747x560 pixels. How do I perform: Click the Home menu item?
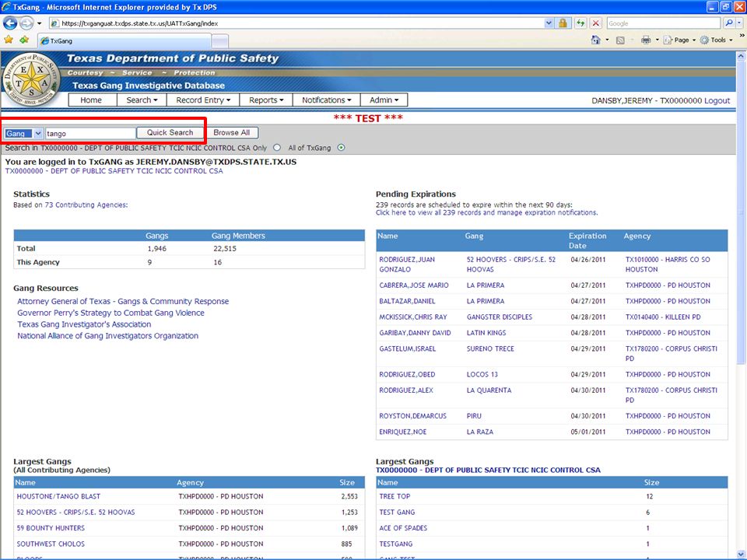[x=91, y=100]
